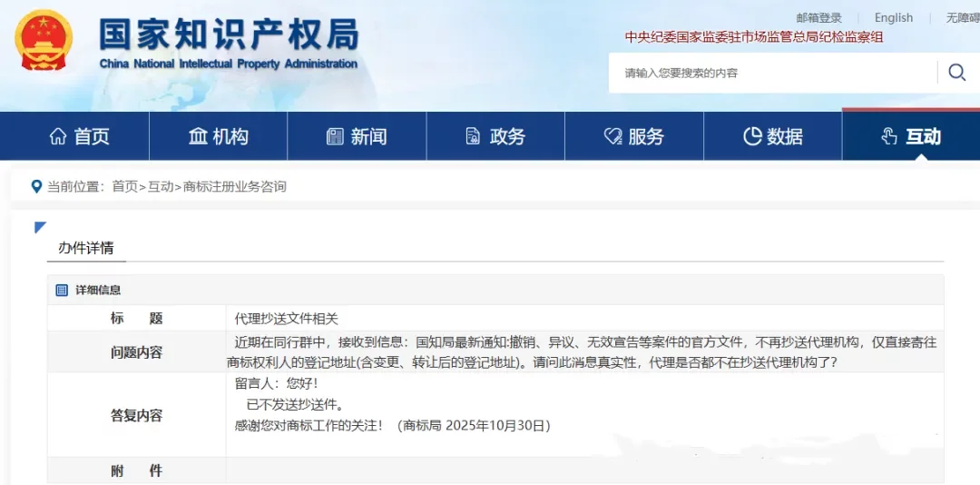
Task: Click the 答复内容 row label
Action: tap(136, 416)
